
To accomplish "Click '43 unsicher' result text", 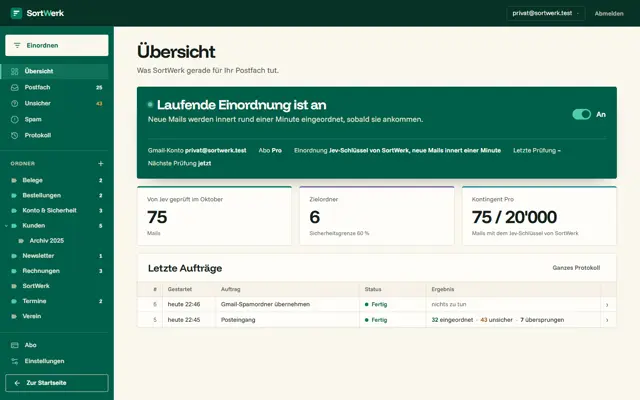I will (496, 320).
